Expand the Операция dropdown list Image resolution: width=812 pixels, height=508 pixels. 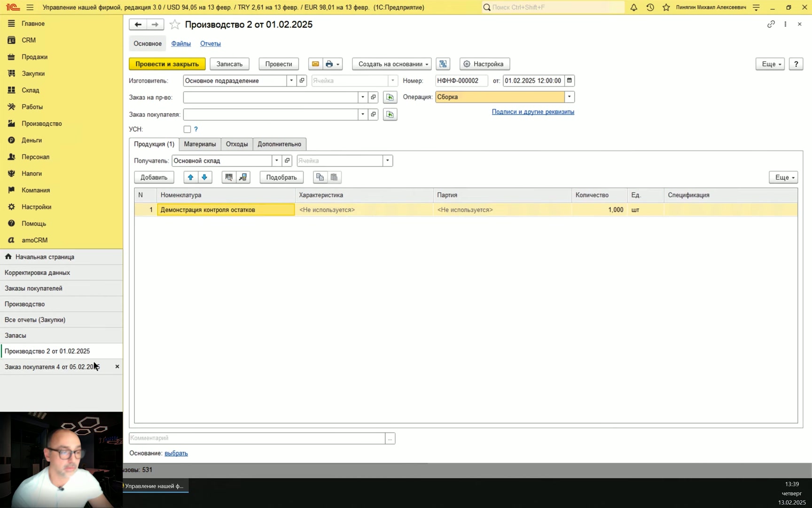point(570,97)
